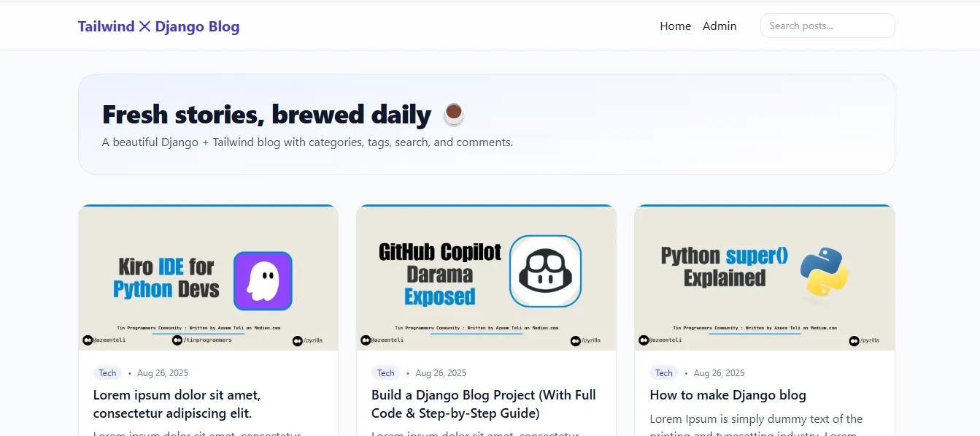Open Build a Django Blog Project post title
This screenshot has height=436, width=980.
[x=484, y=404]
